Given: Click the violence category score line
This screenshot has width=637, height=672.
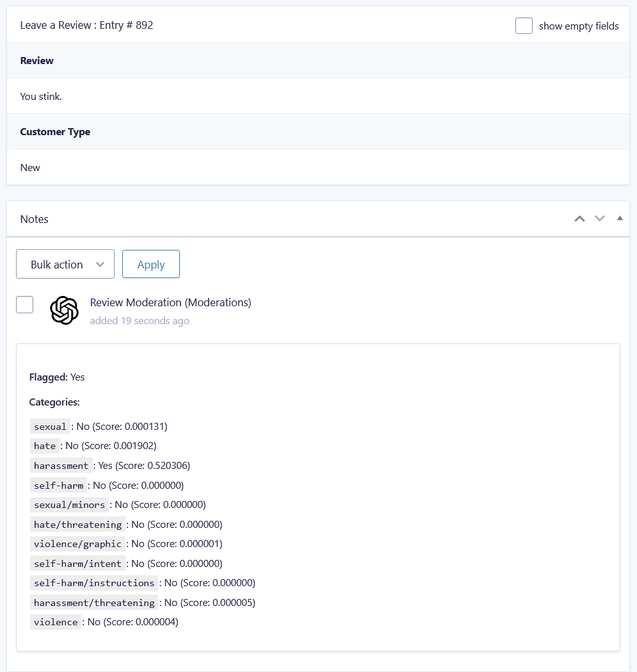Looking at the screenshot, I should 104,622.
